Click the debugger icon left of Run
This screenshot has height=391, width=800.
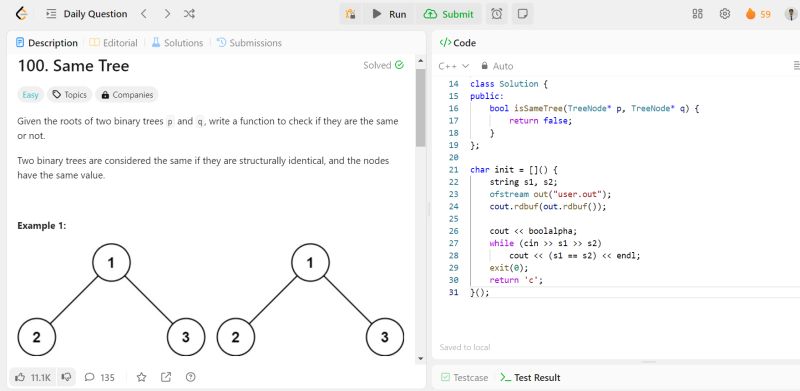[x=351, y=14]
